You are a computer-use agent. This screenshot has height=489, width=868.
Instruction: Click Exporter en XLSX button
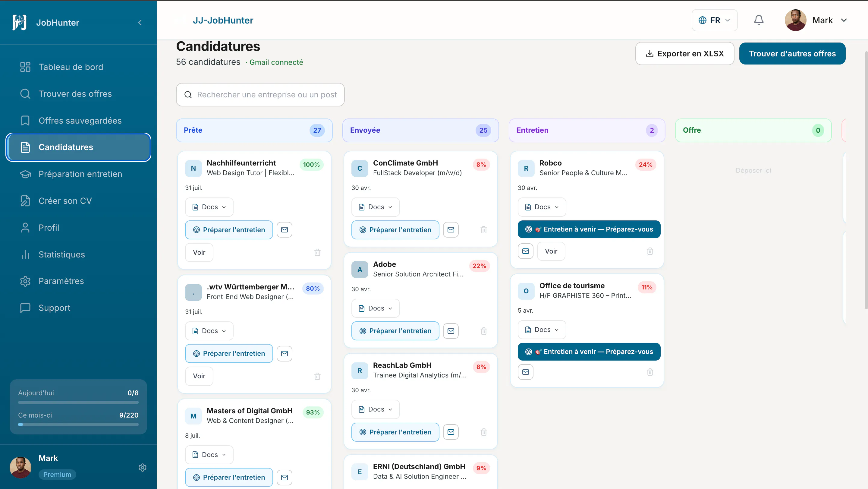point(685,54)
